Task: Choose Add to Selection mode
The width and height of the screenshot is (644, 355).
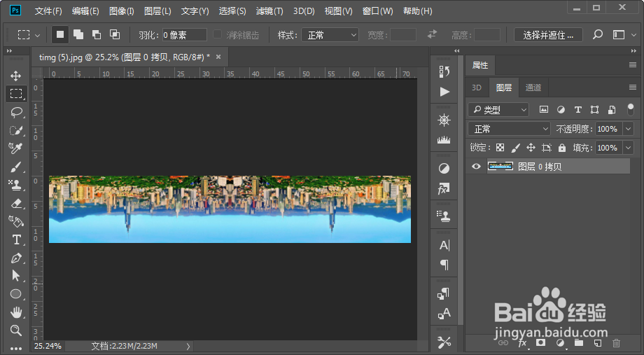Action: pos(78,35)
